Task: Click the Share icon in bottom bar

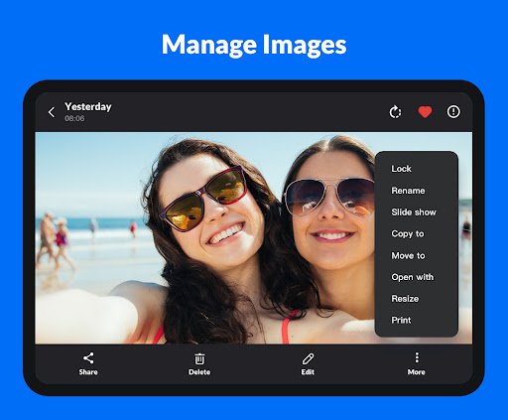Action: [x=88, y=358]
